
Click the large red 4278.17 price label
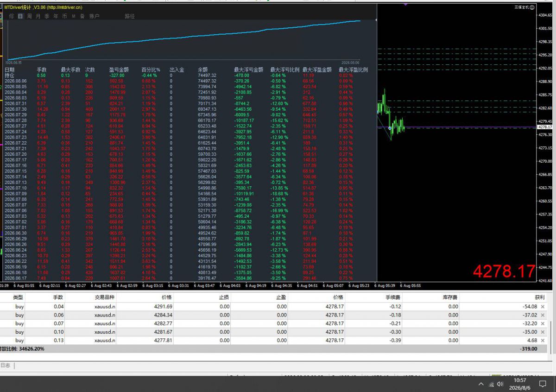coord(504,271)
